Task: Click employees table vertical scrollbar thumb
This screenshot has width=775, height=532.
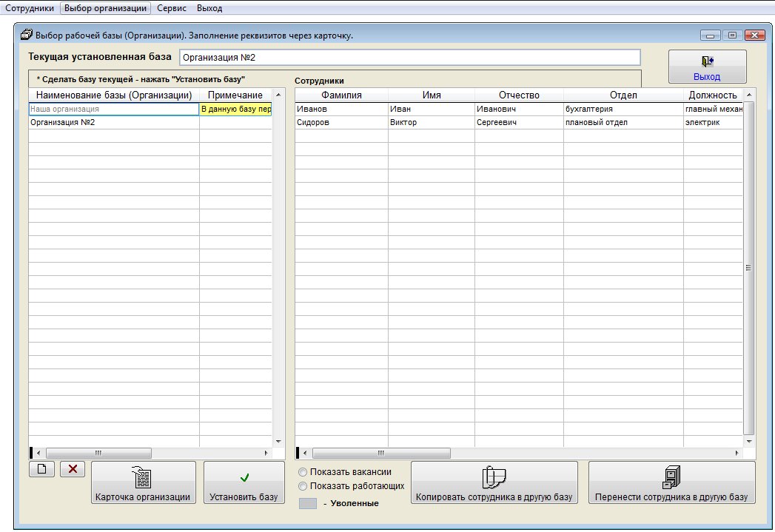Action: pos(749,268)
